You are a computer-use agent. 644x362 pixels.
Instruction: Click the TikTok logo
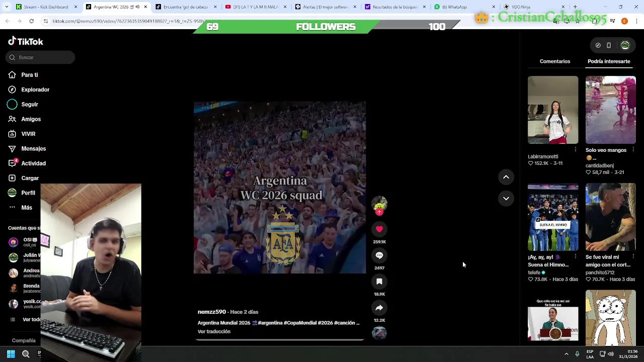pyautogui.click(x=26, y=42)
